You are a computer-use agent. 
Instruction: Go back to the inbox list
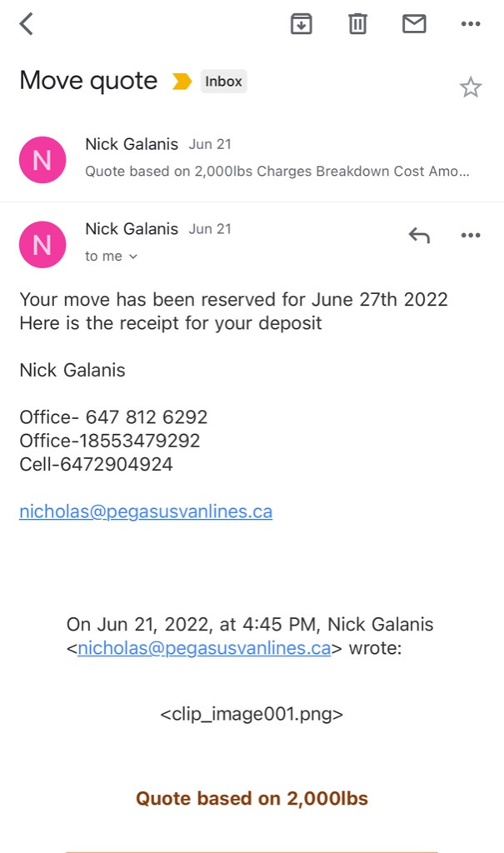27,24
